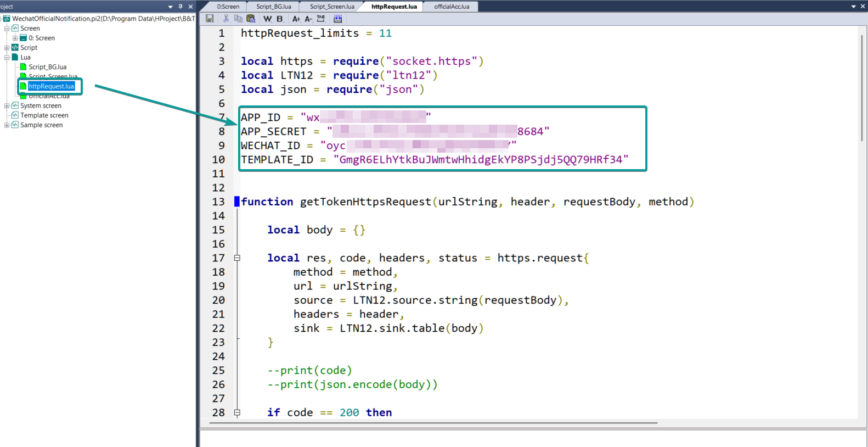Select Script_BG.lua in the project tree
Image resolution: width=868 pixels, height=447 pixels.
point(48,67)
